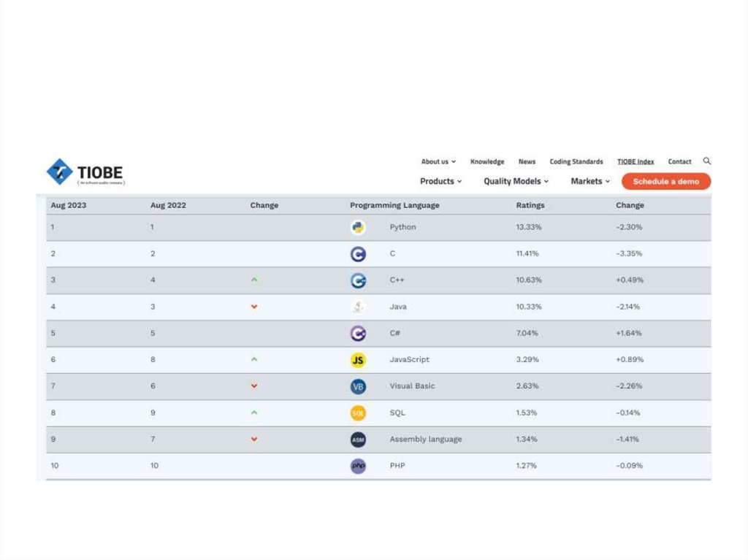Click the -2.26% change value
Viewport: 748px width, 560px height.
(x=629, y=386)
